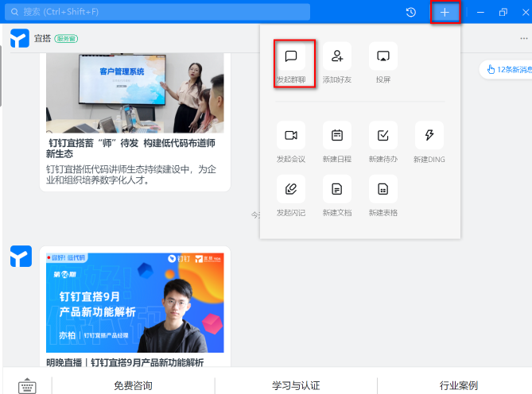Start a group chat via 发起群聊

pyautogui.click(x=291, y=64)
